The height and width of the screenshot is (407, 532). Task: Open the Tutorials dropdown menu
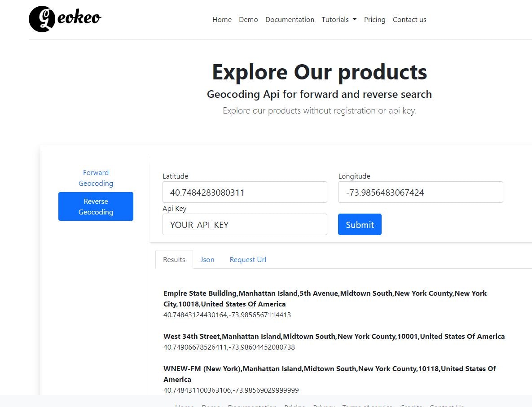click(x=339, y=19)
